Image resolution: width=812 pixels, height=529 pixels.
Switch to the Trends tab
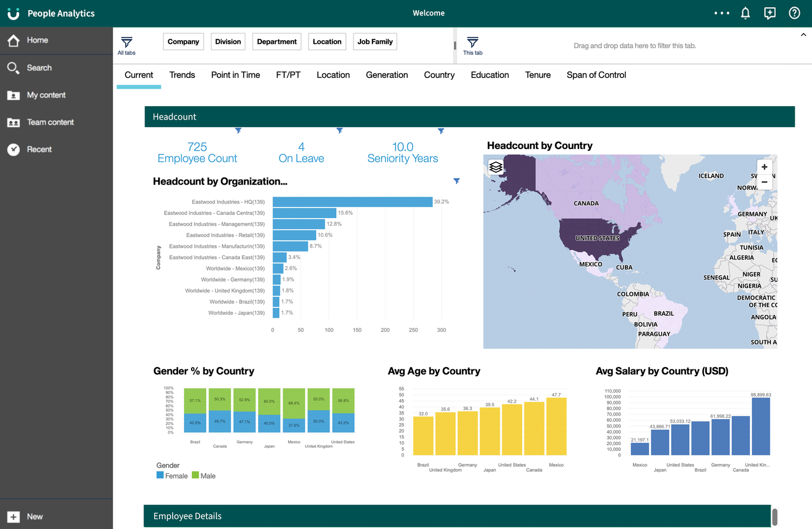pyautogui.click(x=182, y=75)
